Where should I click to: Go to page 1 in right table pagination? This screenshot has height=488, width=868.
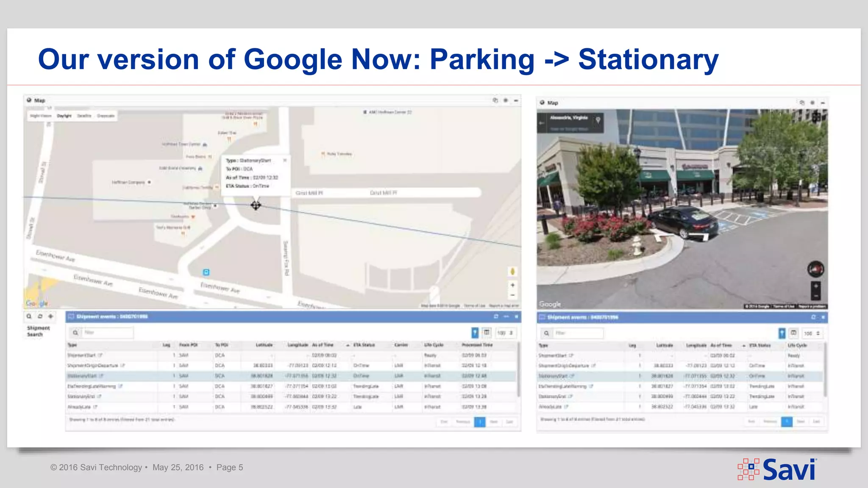coord(787,422)
